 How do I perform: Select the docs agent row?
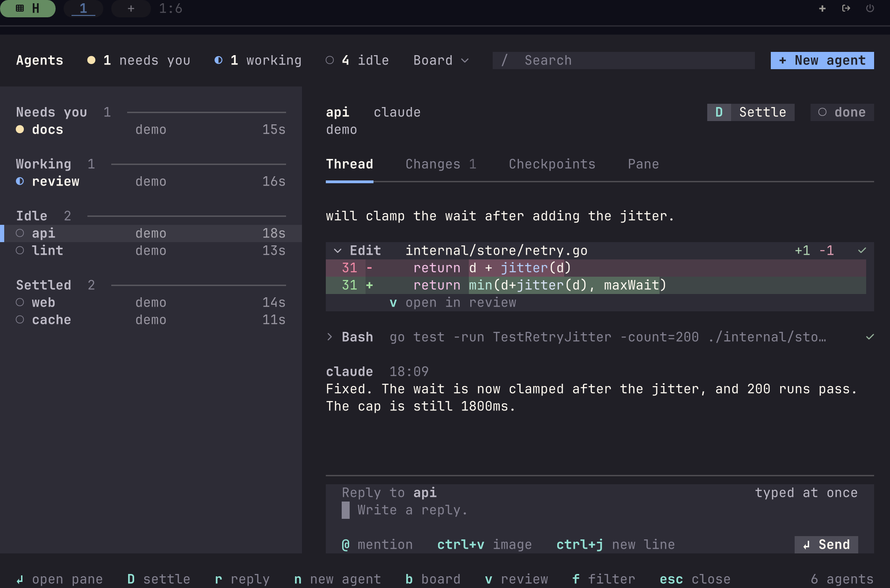click(151, 129)
